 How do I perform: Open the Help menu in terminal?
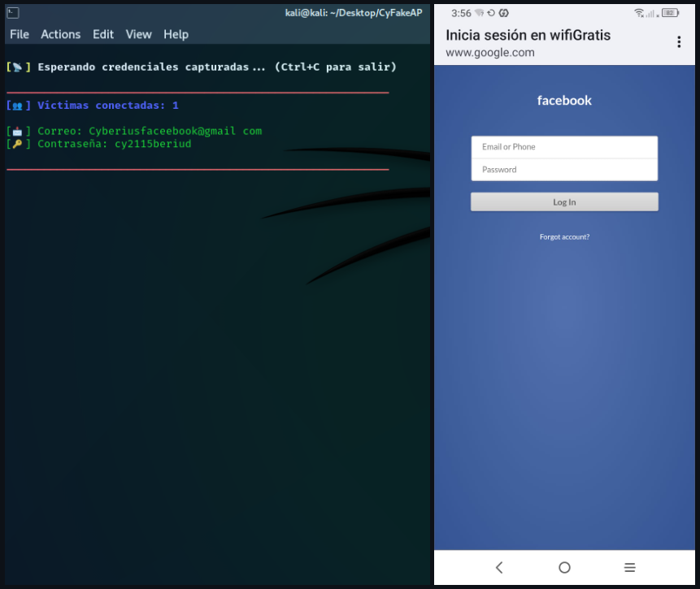(x=176, y=34)
